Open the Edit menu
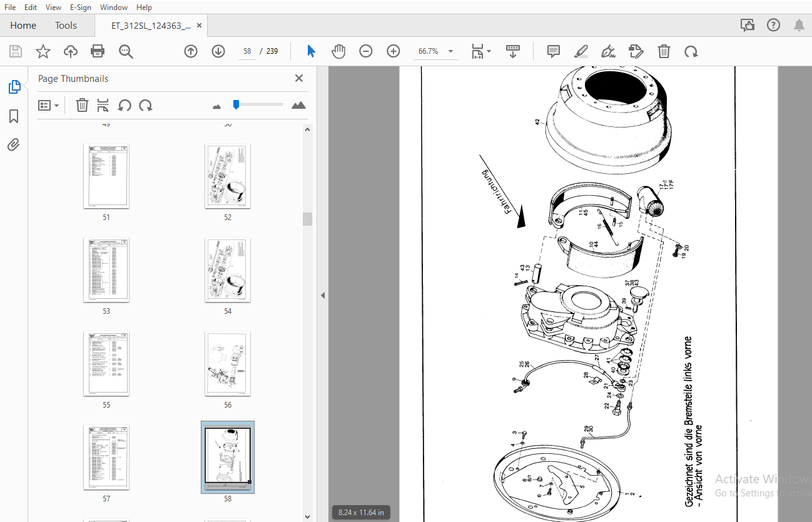Viewport: 812px width, 522px height. coord(31,8)
